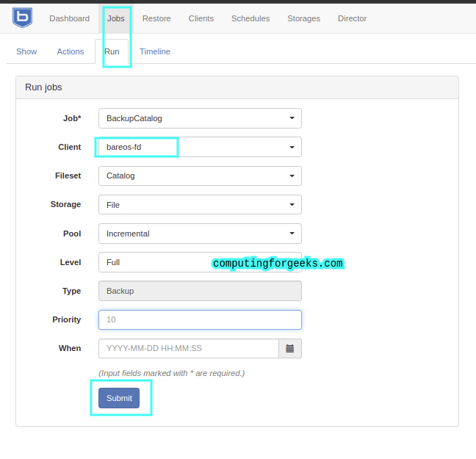Viewport: 476px width, 459px height.
Task: Switch to the Show tab
Action: pyautogui.click(x=26, y=51)
